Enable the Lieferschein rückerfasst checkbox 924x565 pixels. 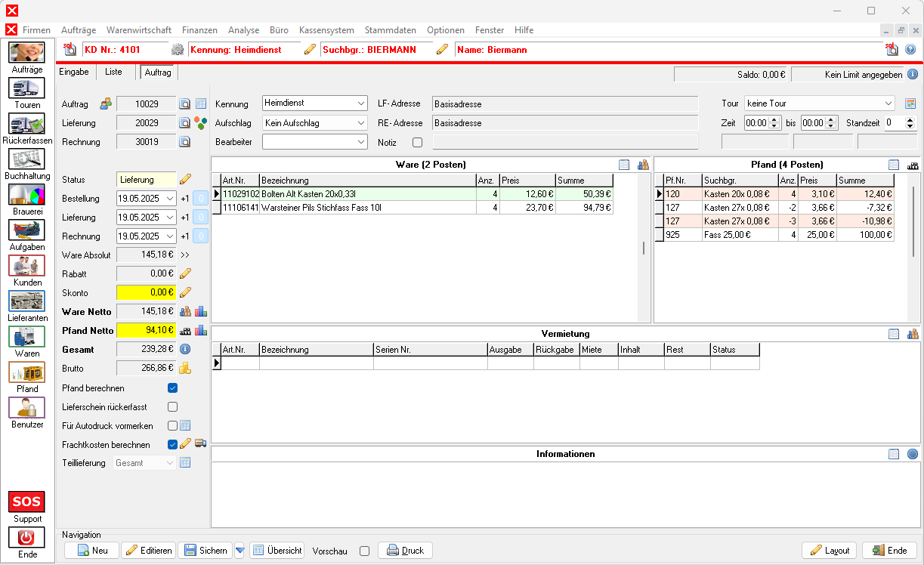(172, 407)
